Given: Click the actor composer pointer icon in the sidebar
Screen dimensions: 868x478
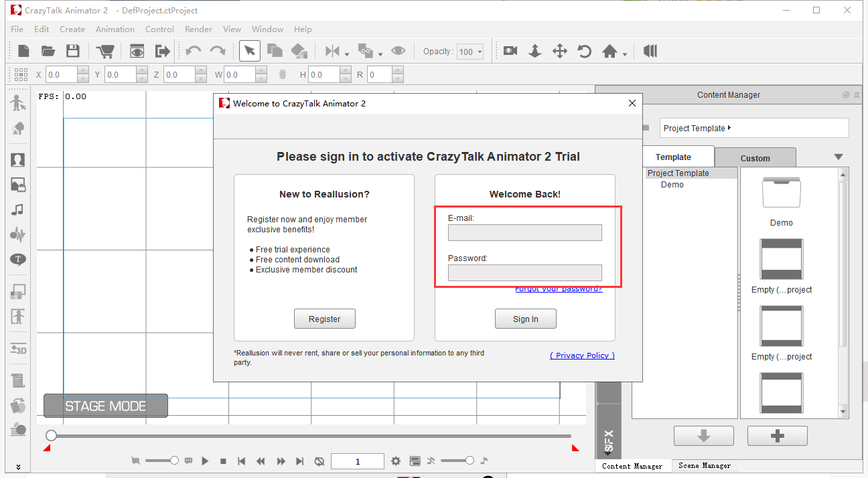Looking at the screenshot, I should (18, 103).
